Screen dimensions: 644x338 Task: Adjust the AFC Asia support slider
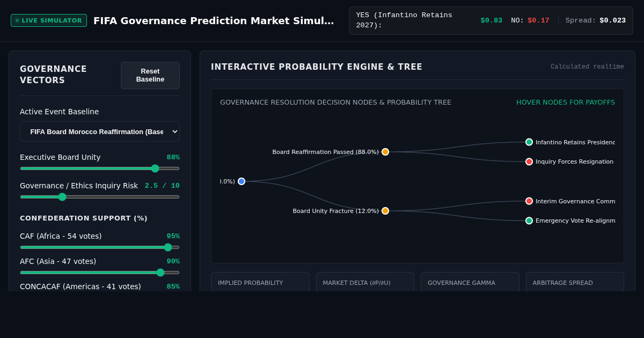[x=100, y=273]
